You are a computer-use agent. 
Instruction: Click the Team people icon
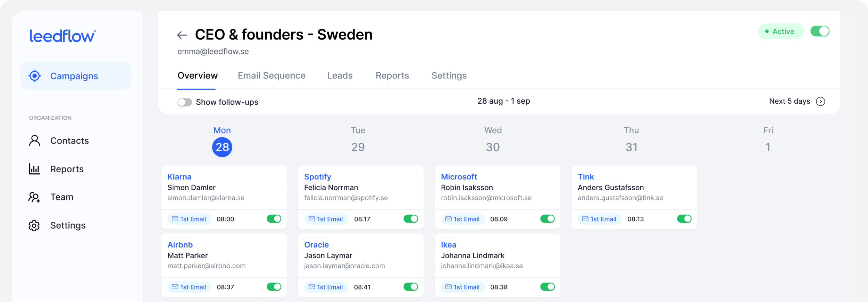click(x=34, y=197)
